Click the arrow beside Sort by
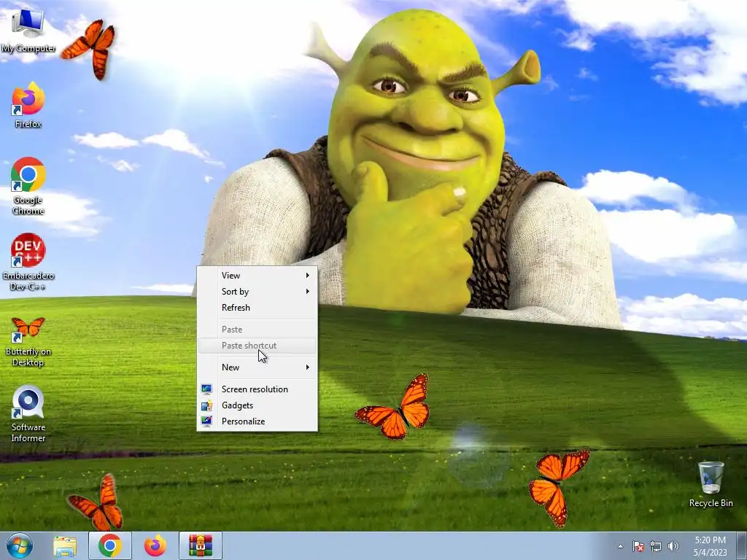 [x=308, y=292]
